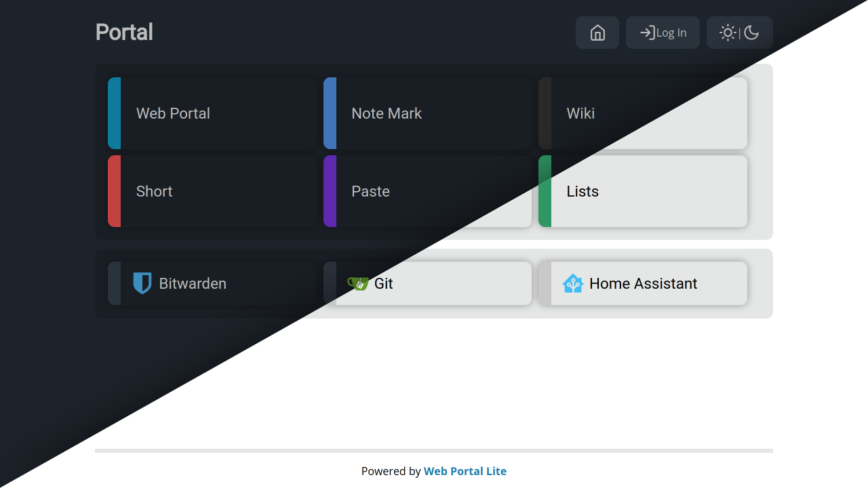Click the home icon button

[x=597, y=33]
